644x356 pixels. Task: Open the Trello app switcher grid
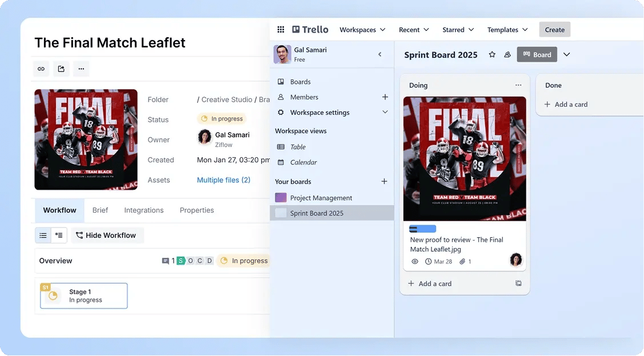click(281, 30)
